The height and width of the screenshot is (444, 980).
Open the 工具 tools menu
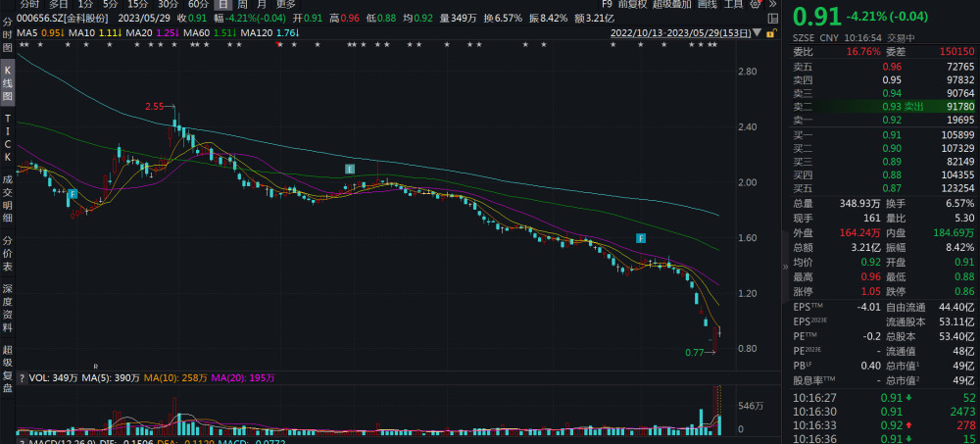click(x=733, y=4)
